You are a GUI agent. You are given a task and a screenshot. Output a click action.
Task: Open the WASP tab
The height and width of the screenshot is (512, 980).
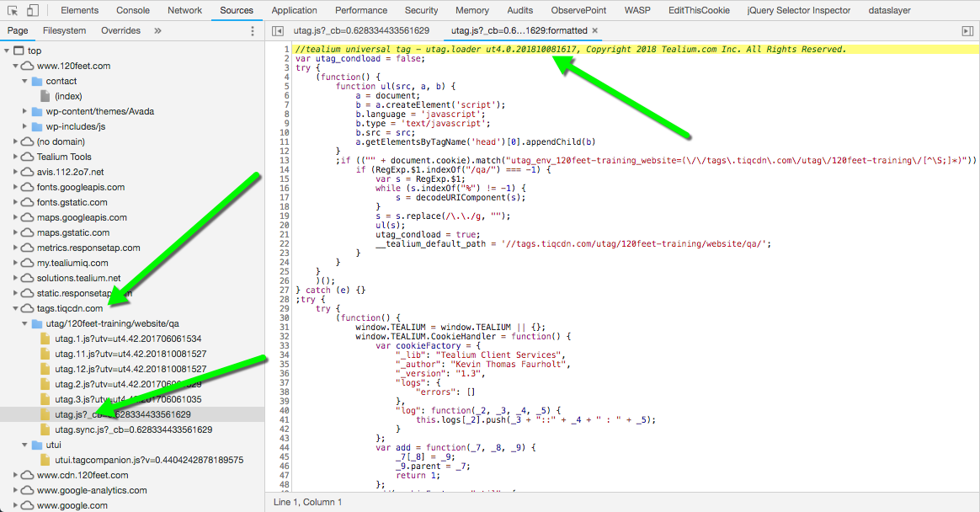(637, 11)
